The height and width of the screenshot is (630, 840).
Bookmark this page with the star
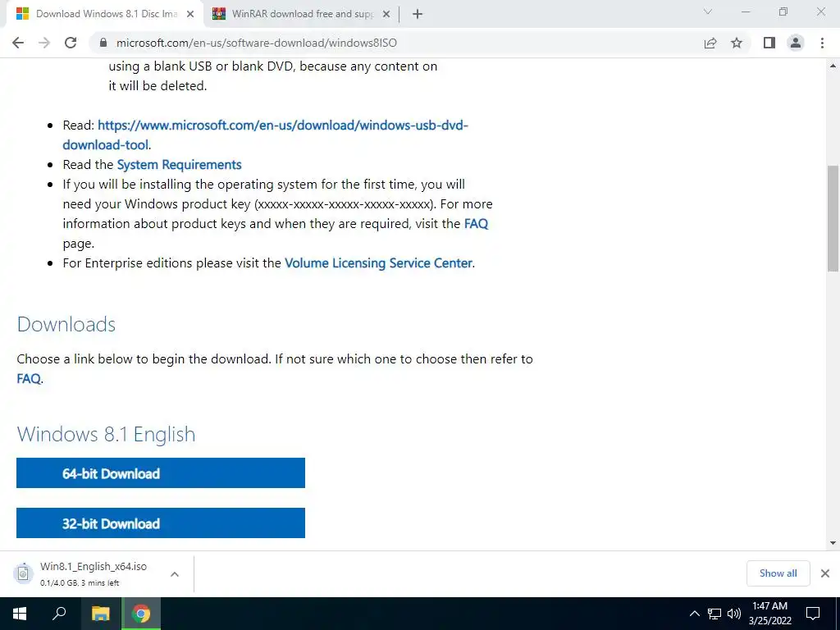(x=737, y=43)
